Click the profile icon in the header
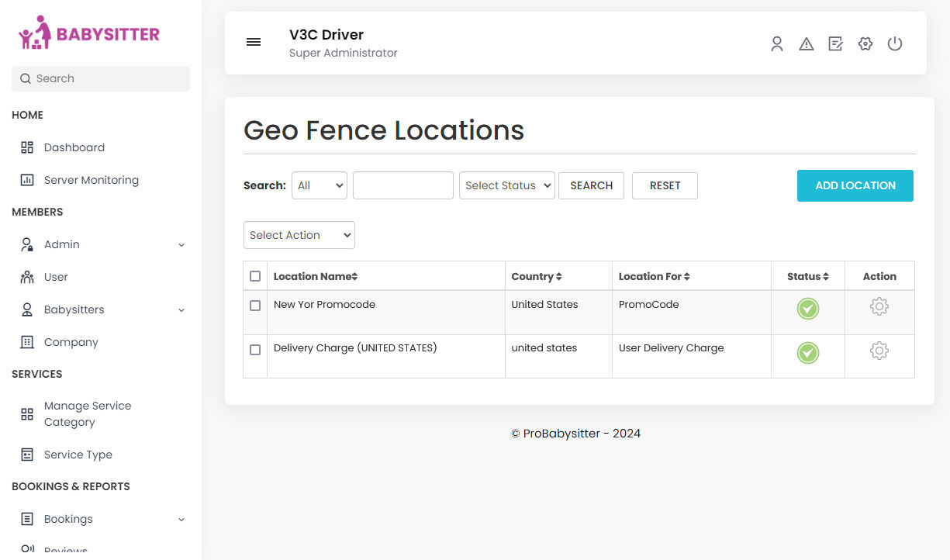950x560 pixels. (777, 44)
